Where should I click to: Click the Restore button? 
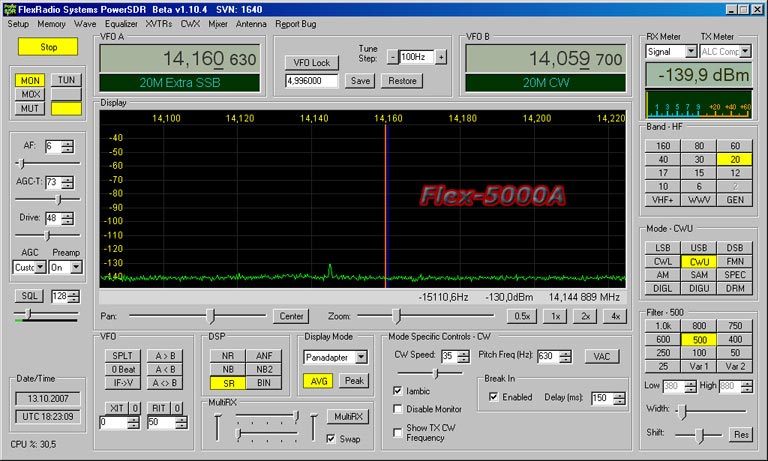pyautogui.click(x=402, y=81)
